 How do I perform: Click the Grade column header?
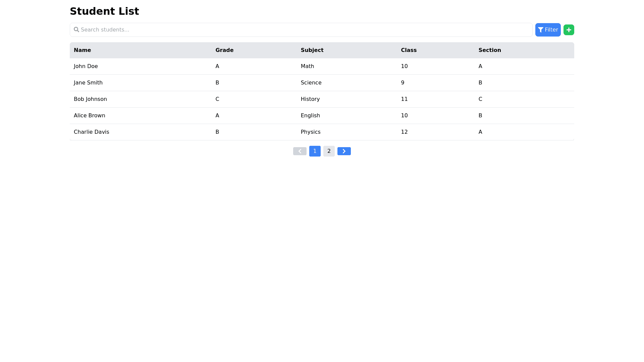pyautogui.click(x=224, y=50)
